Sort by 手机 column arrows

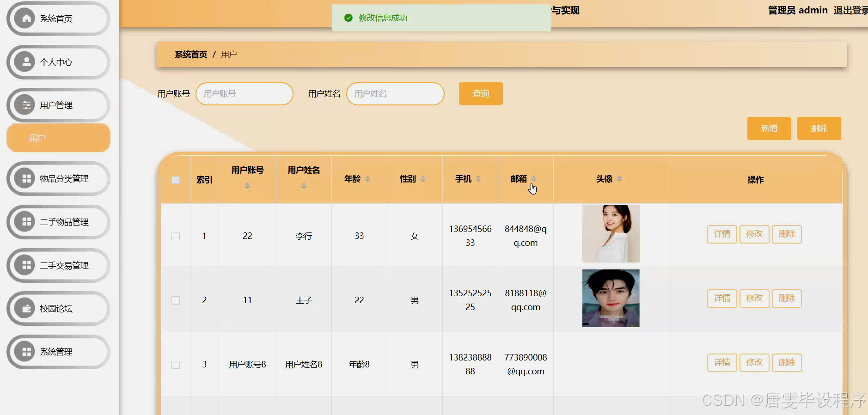[x=478, y=179]
